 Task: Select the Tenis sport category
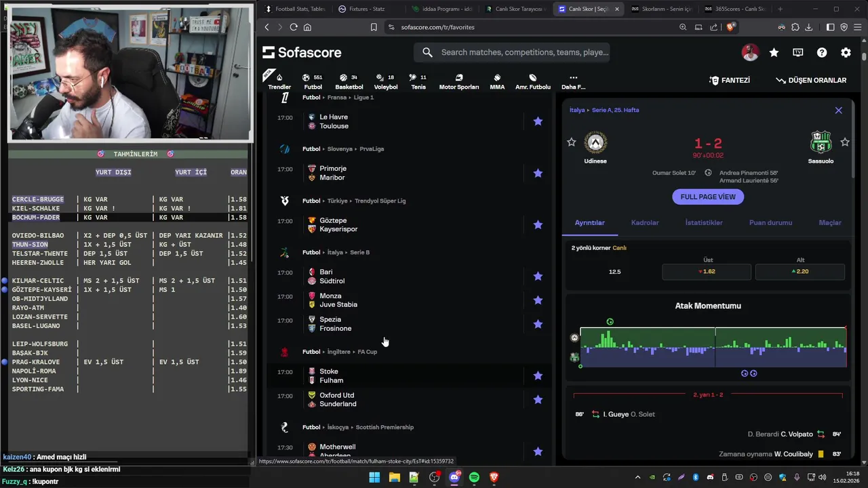coord(418,81)
